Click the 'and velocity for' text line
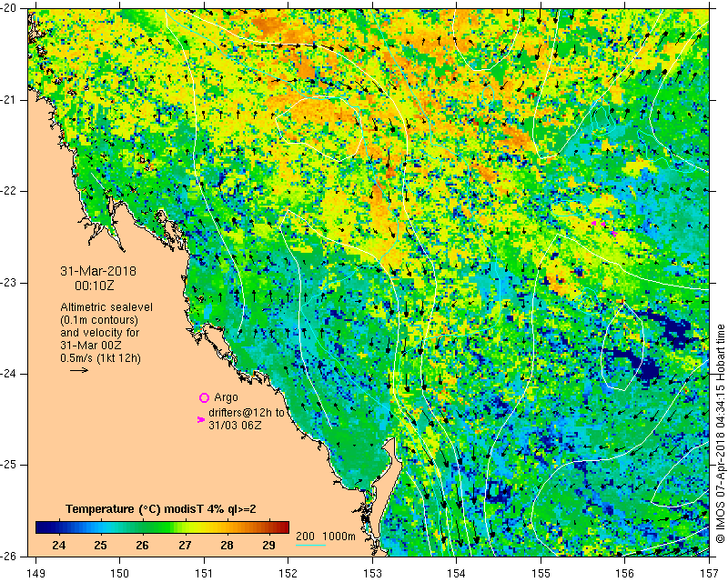Image resolution: width=728 pixels, height=582 pixels. pos(100,333)
